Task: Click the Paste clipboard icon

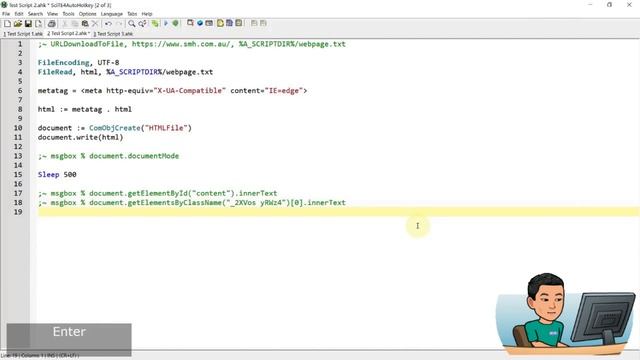Action: (x=85, y=24)
